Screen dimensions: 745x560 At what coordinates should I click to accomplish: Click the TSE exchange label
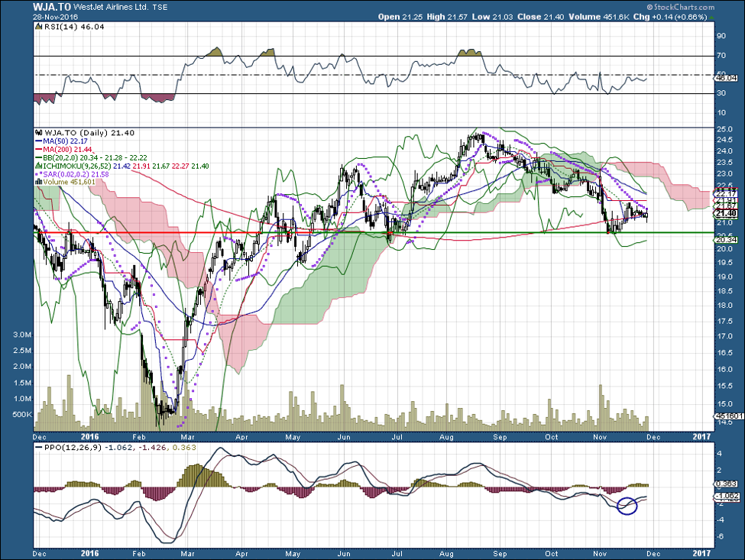[x=160, y=8]
